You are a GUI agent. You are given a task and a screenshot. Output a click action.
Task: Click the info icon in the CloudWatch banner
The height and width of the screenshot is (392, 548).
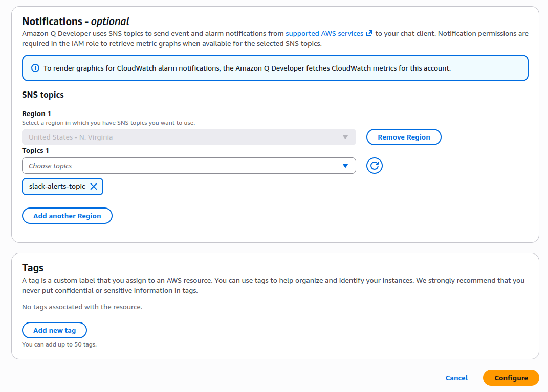35,68
